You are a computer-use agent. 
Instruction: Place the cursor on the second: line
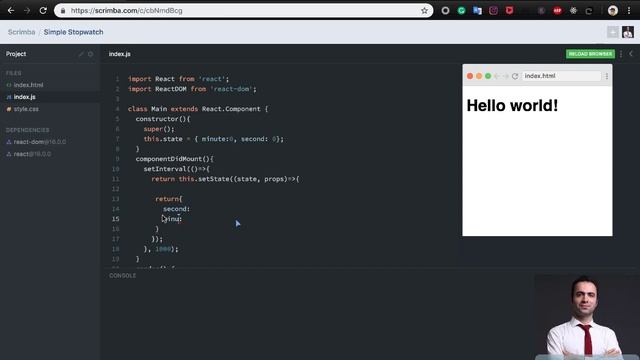[x=177, y=209]
